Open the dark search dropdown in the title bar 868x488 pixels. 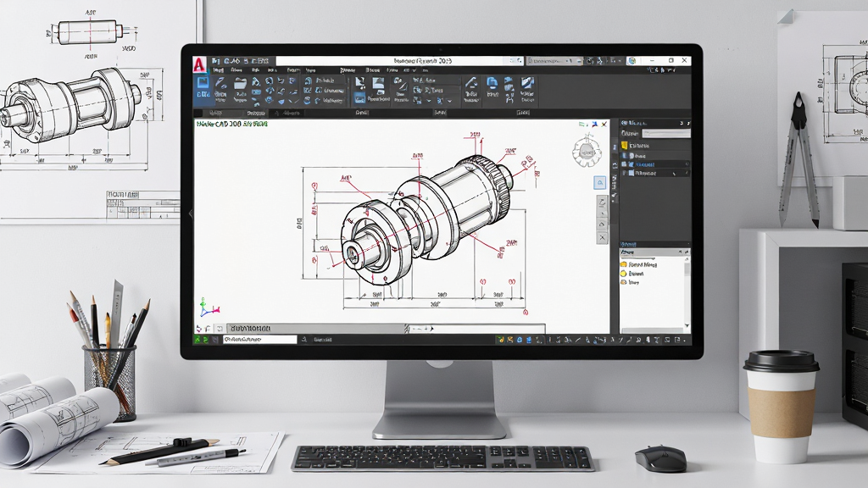coord(554,61)
